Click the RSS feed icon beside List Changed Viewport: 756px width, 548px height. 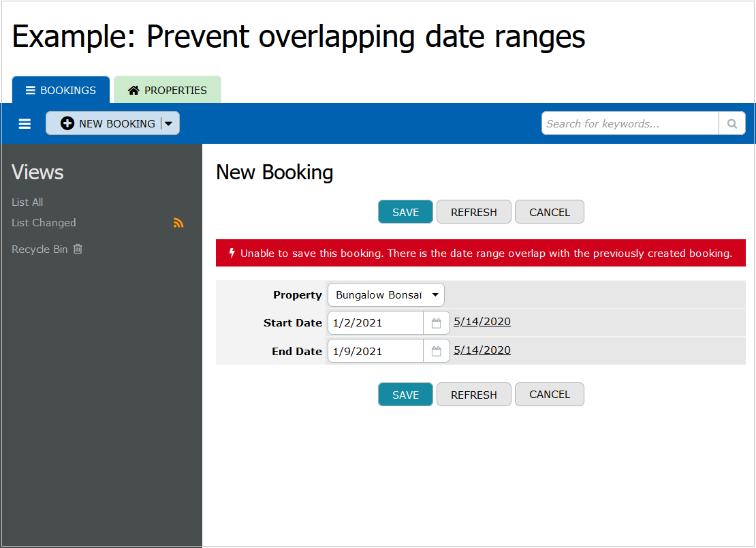click(178, 222)
